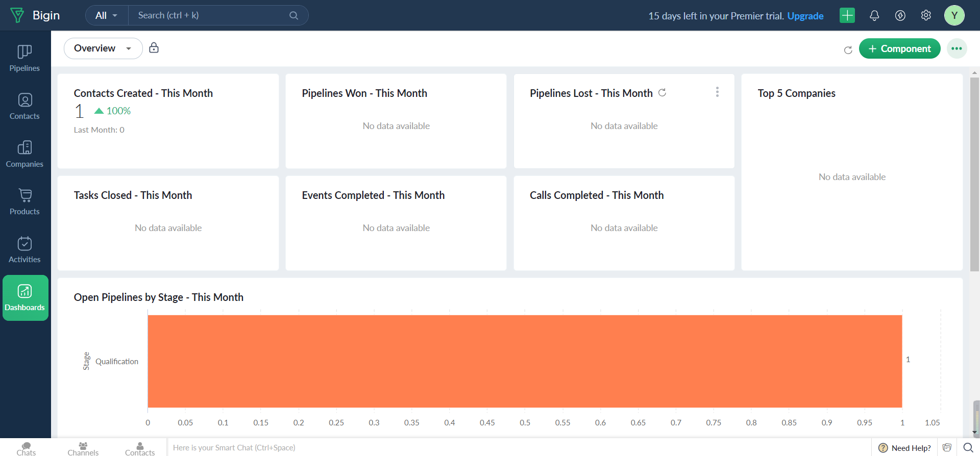The height and width of the screenshot is (456, 980).
Task: Click the notifications bell icon
Action: 874,16
